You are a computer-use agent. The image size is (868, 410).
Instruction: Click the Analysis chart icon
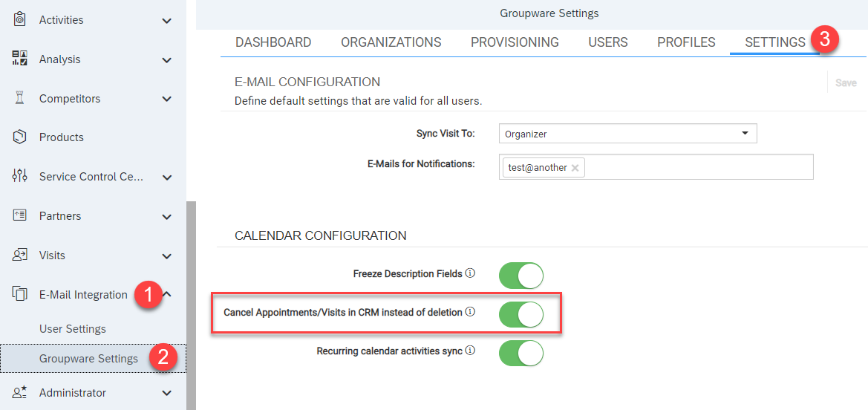click(x=19, y=59)
